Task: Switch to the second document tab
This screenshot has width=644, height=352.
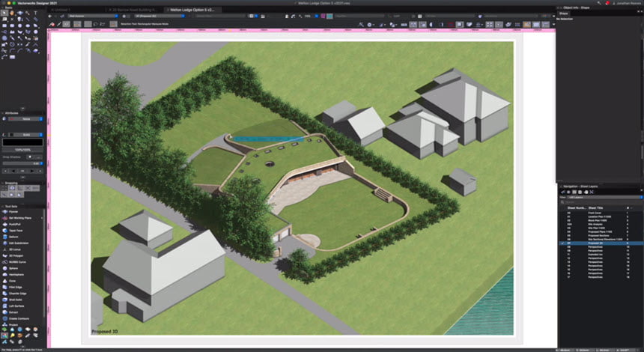Action: [x=134, y=10]
